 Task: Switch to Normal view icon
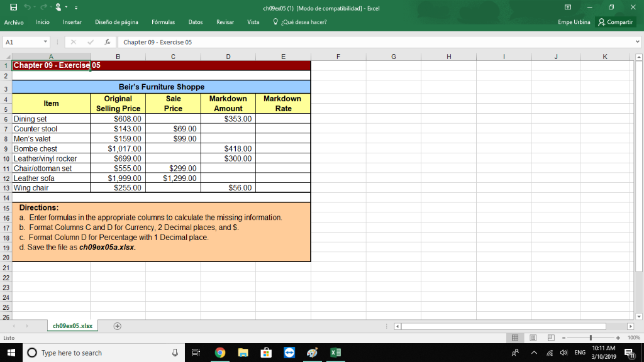(515, 337)
